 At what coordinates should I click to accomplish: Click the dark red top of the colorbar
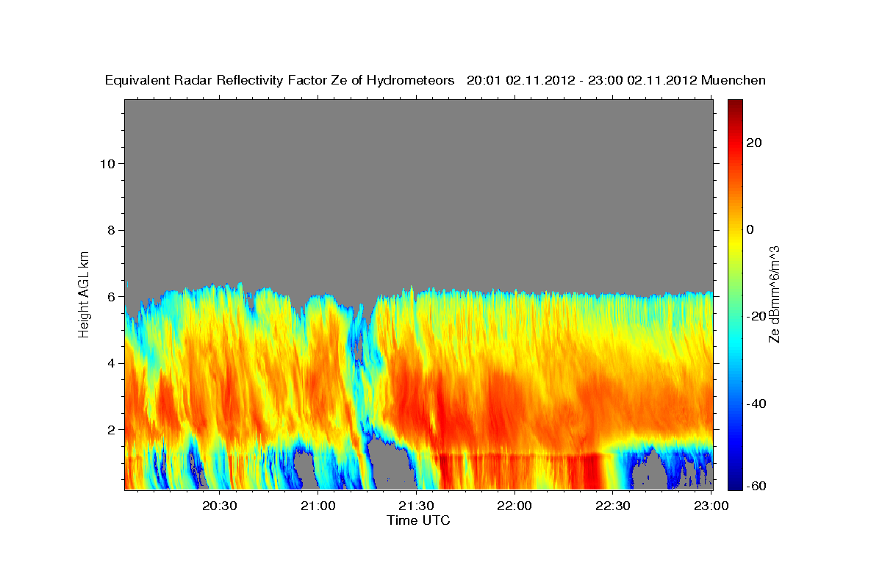pyautogui.click(x=734, y=105)
